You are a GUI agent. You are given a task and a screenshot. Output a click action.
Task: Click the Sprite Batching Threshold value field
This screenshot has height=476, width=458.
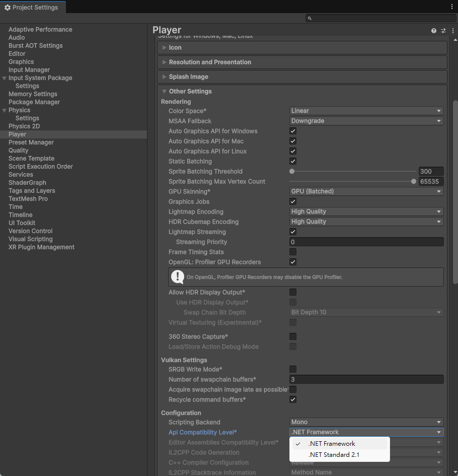tap(431, 172)
